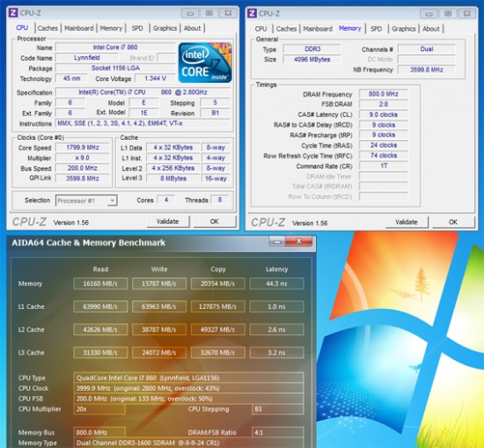
Task: Click OK in right CPU-Z window
Action: [x=453, y=222]
